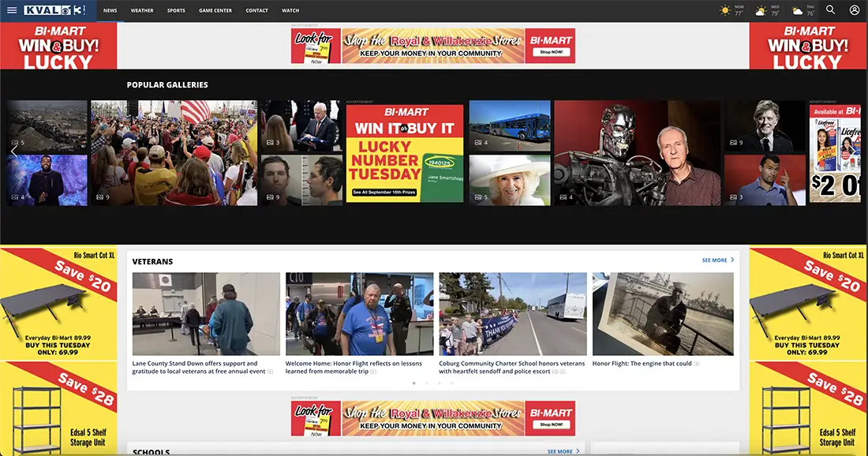This screenshot has width=868, height=456.
Task: Click Bi-Mart Lucky Number Tuesday ad
Action: pyautogui.click(x=405, y=153)
